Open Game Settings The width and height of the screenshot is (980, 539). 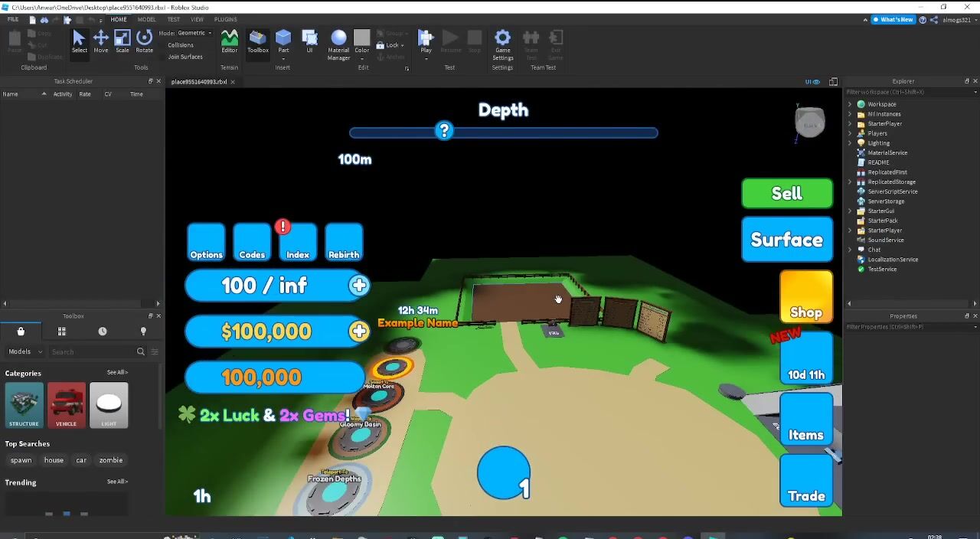pyautogui.click(x=502, y=43)
